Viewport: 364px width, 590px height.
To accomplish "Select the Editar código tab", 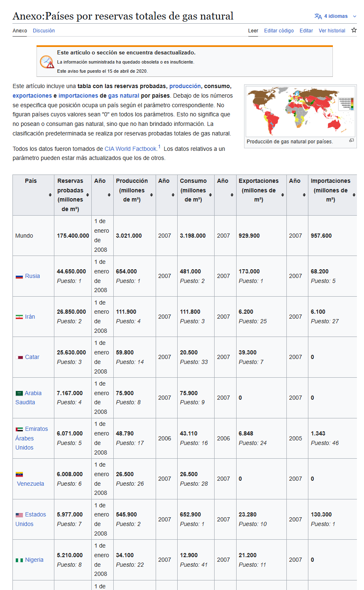I will [x=279, y=31].
